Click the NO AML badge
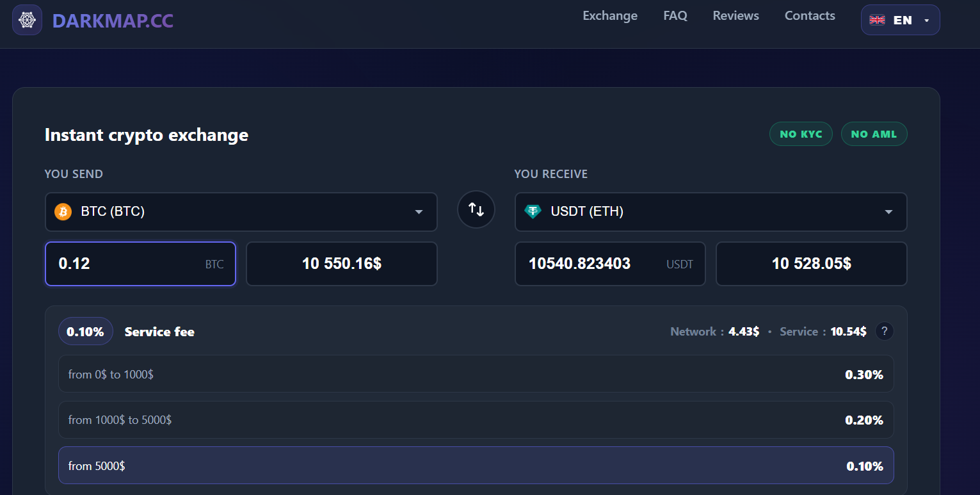The height and width of the screenshot is (495, 980). click(x=874, y=134)
